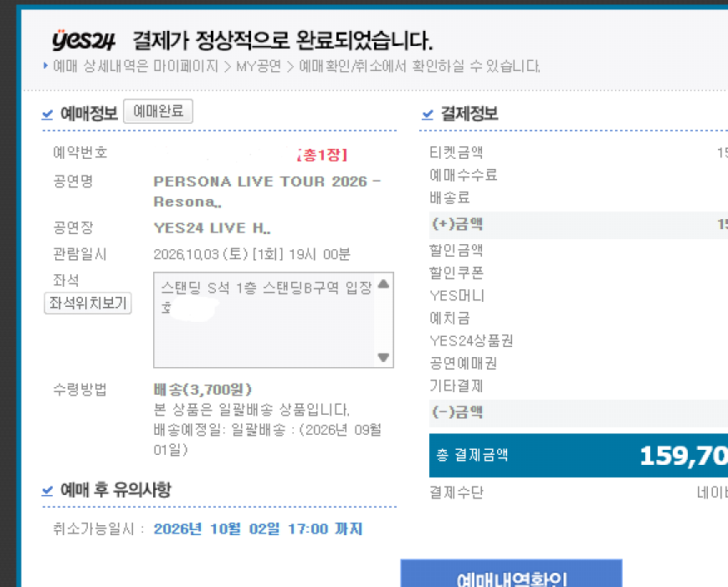Screen dimensions: 728x587
Task: Click the 결제수단 payment method label
Action: 456,493
